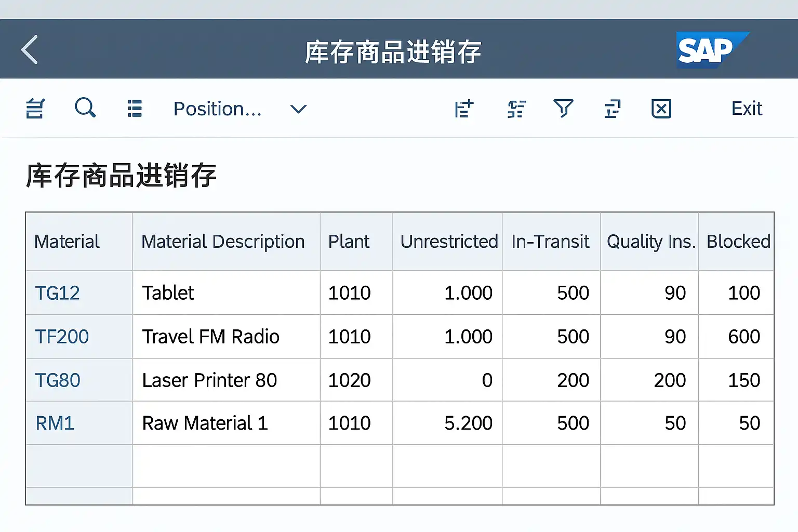Screen dimensions: 798x532
Task: Click the SAP logo
Action: click(710, 50)
